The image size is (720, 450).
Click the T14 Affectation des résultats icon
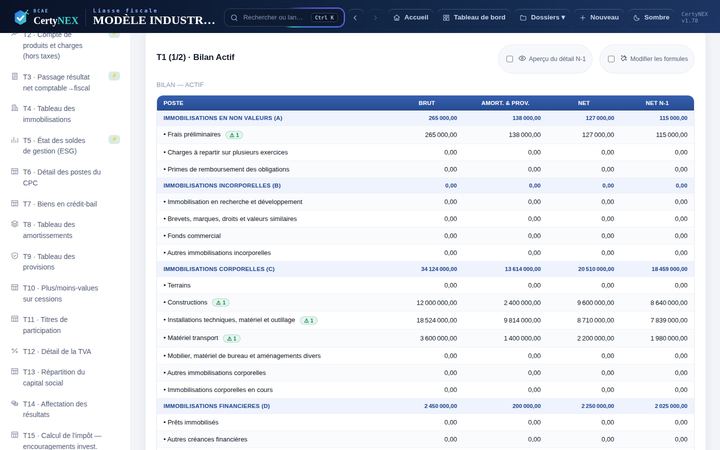(x=15, y=403)
